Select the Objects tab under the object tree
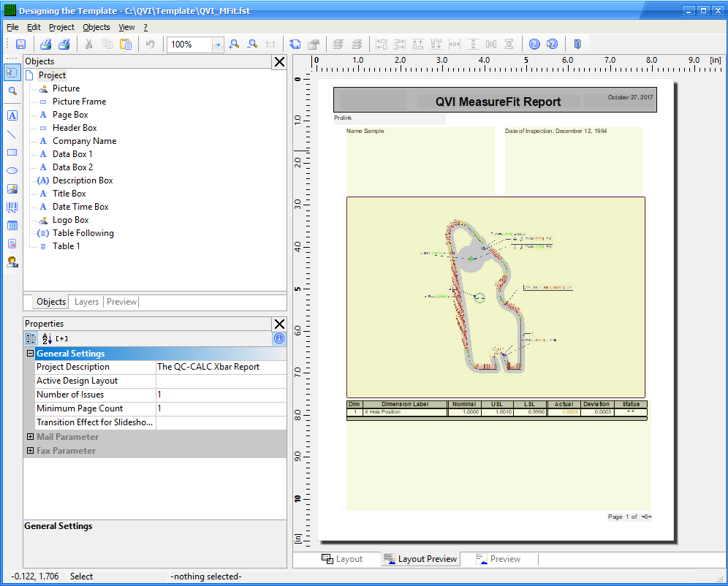Screen dimensions: 728x586 point(51,302)
